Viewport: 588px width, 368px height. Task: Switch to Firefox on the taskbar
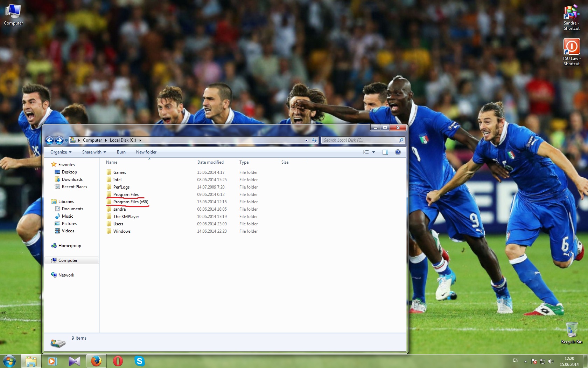point(96,361)
